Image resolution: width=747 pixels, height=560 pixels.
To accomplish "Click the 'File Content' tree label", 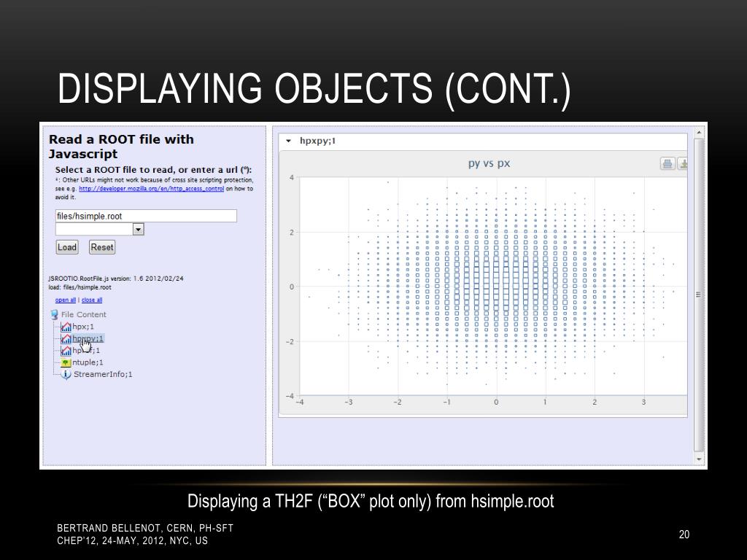I will pyautogui.click(x=83, y=314).
